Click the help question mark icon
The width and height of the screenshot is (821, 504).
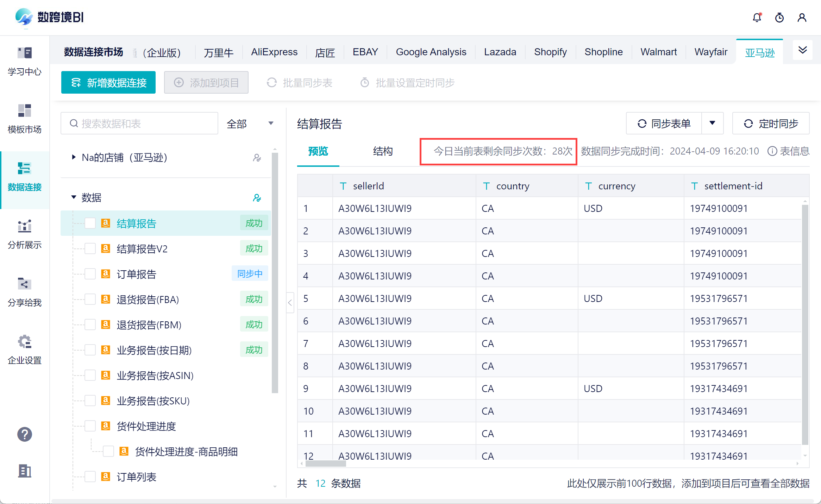pyautogui.click(x=25, y=434)
